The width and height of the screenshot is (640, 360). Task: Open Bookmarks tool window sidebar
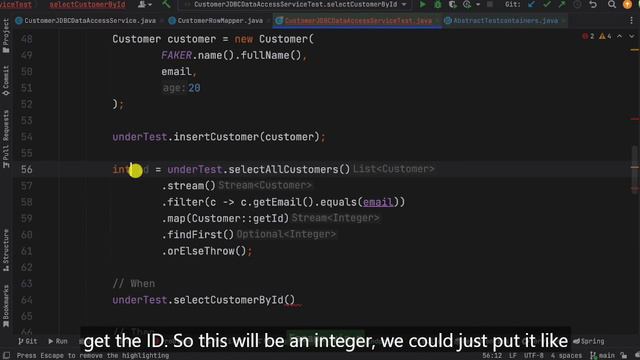click(x=6, y=306)
